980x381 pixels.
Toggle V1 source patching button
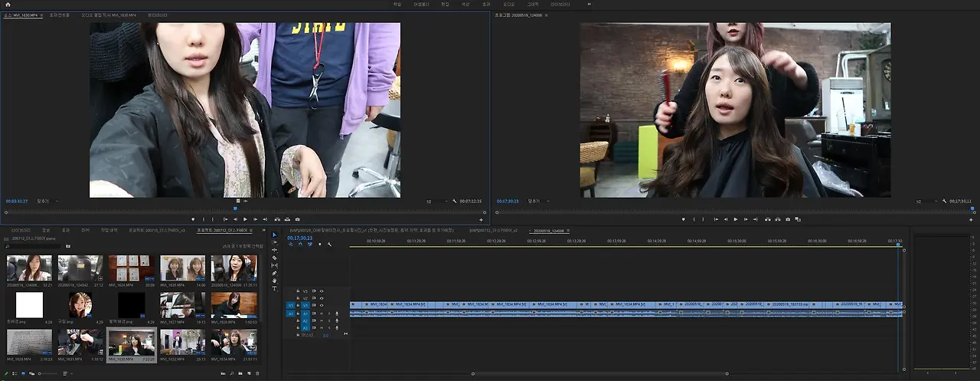pyautogui.click(x=290, y=305)
